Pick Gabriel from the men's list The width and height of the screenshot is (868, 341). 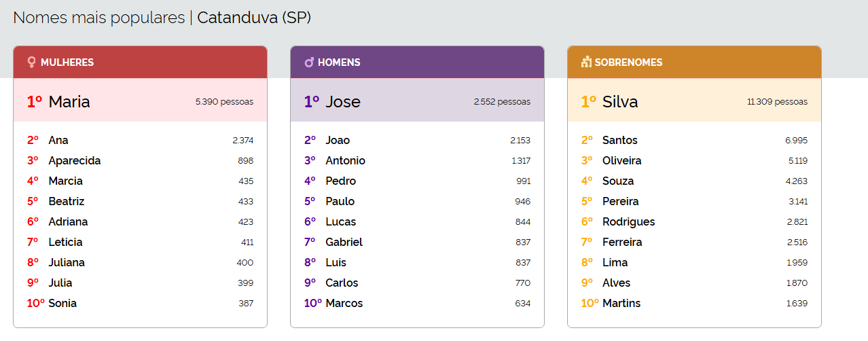(344, 243)
